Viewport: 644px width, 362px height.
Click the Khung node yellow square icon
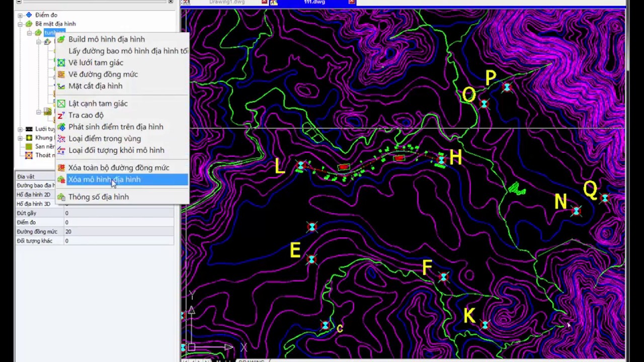29,138
